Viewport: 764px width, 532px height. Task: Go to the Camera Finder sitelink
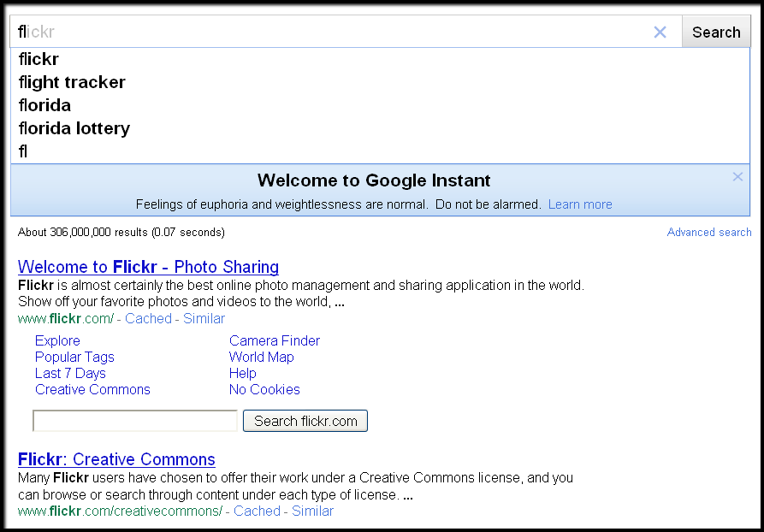point(274,340)
